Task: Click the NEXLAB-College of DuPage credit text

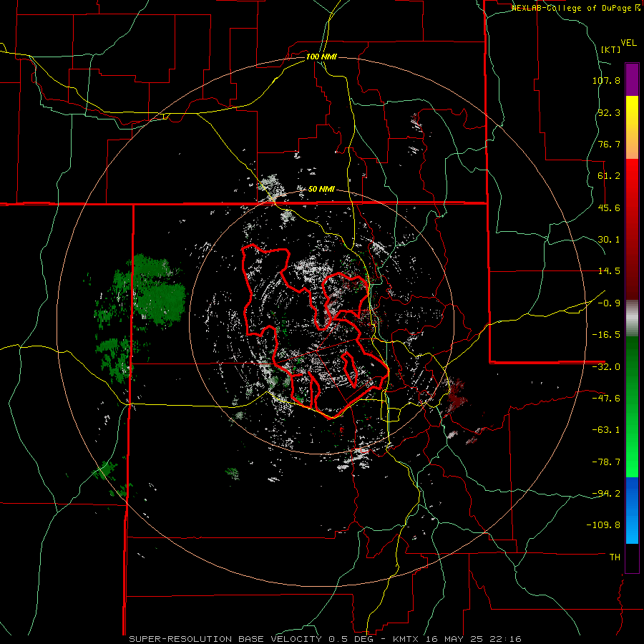Action: point(572,8)
